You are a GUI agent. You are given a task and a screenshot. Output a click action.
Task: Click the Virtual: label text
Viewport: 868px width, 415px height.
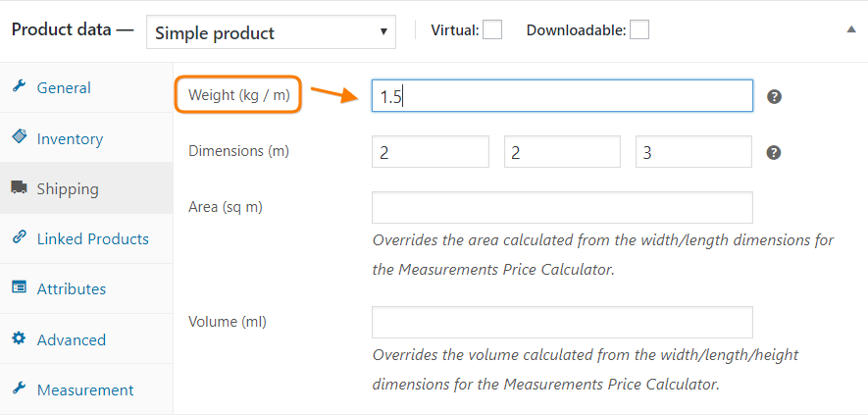pos(454,30)
